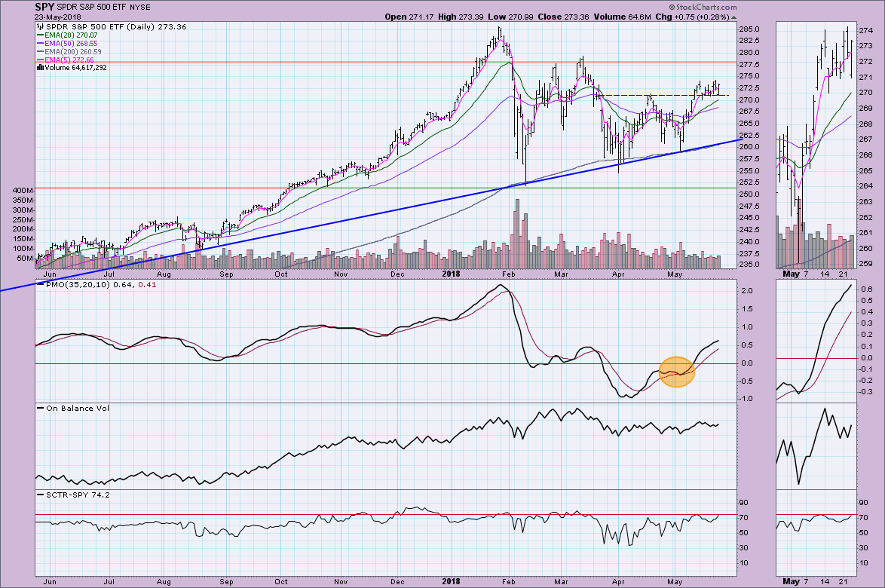Click the 274 label on the zoomed price panel
This screenshot has width=885, height=588.
click(x=865, y=30)
